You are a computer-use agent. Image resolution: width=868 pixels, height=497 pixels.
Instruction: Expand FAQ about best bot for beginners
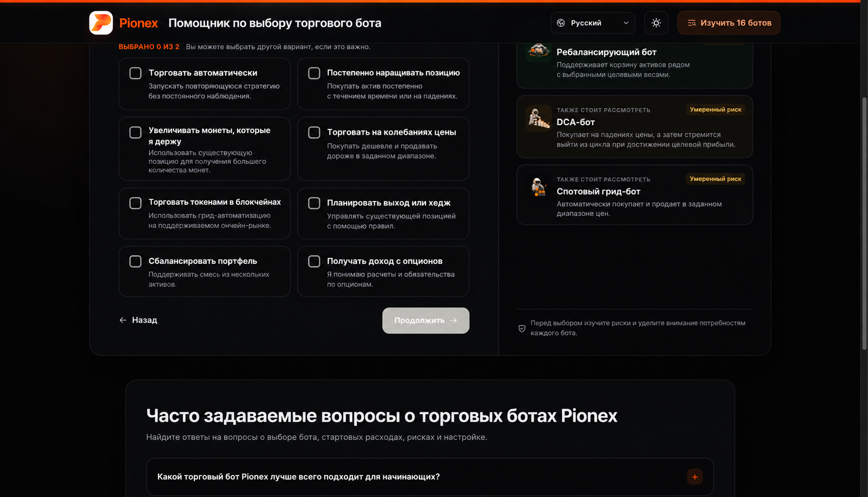(x=430, y=477)
